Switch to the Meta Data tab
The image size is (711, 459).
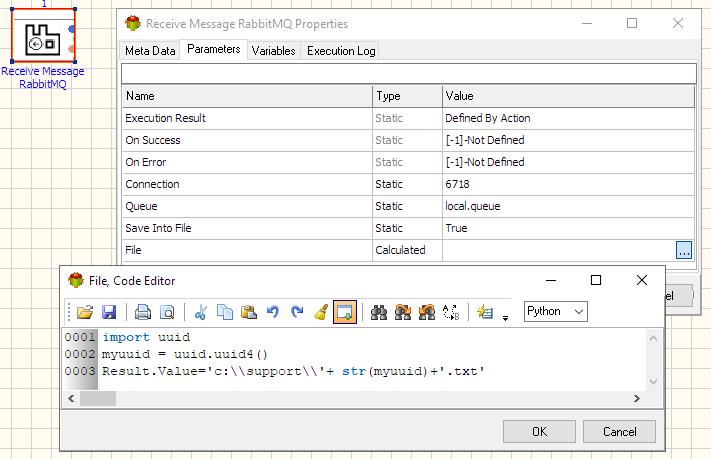pyautogui.click(x=150, y=51)
